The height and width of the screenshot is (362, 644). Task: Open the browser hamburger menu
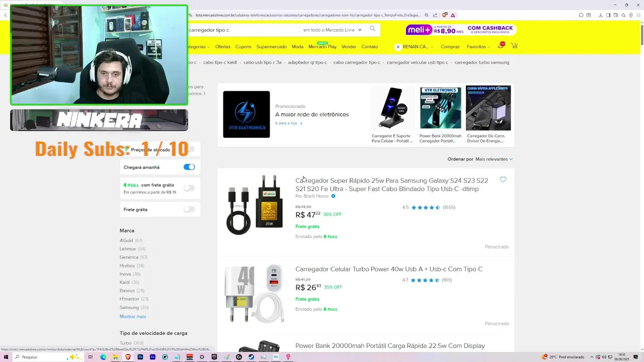tap(638, 15)
